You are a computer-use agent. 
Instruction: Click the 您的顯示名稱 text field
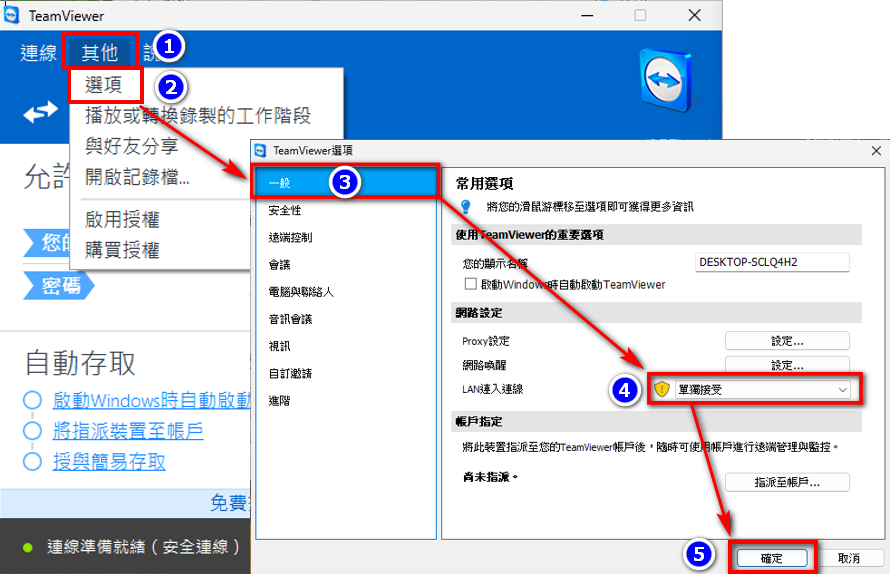pyautogui.click(x=771, y=262)
